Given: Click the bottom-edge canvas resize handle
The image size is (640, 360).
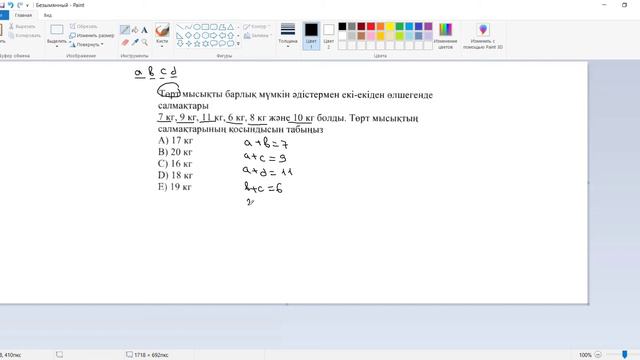Looking at the screenshot, I should (x=287, y=304).
